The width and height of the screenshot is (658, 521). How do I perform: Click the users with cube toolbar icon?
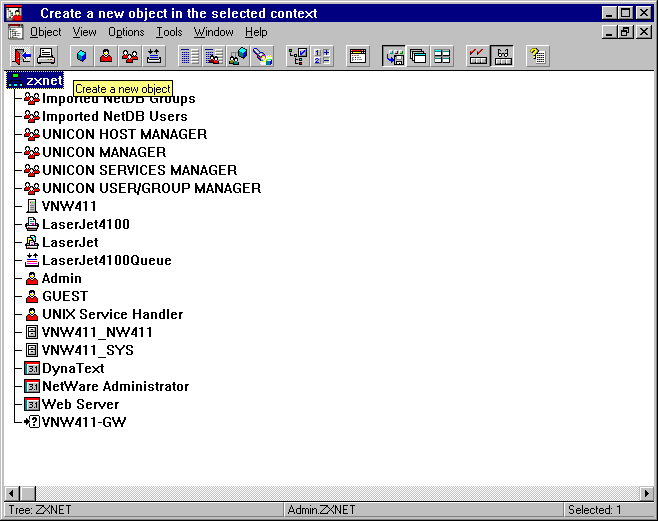pyautogui.click(x=238, y=56)
